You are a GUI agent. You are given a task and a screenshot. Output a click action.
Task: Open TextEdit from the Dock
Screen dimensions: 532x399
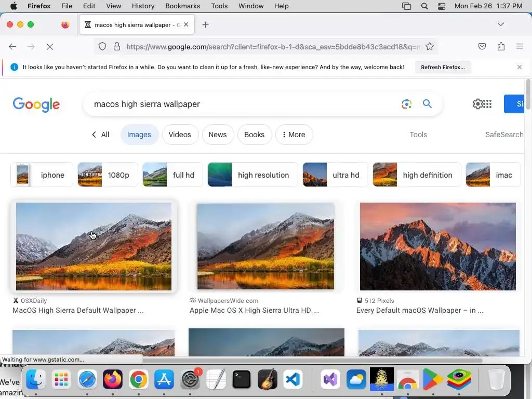pos(216,379)
